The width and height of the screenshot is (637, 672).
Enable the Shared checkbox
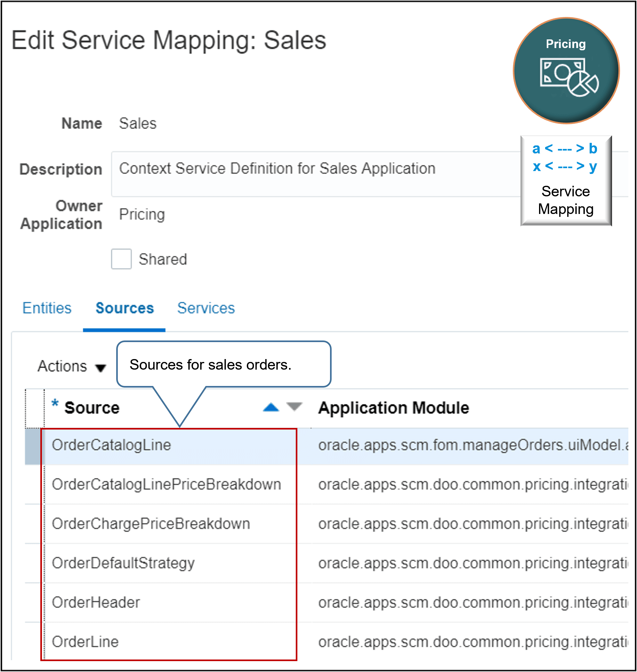click(121, 259)
